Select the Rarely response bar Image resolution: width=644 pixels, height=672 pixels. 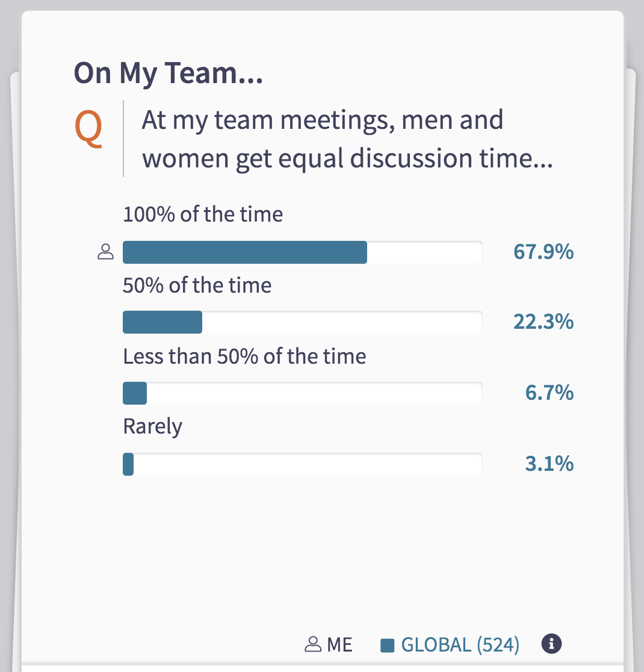(x=303, y=464)
